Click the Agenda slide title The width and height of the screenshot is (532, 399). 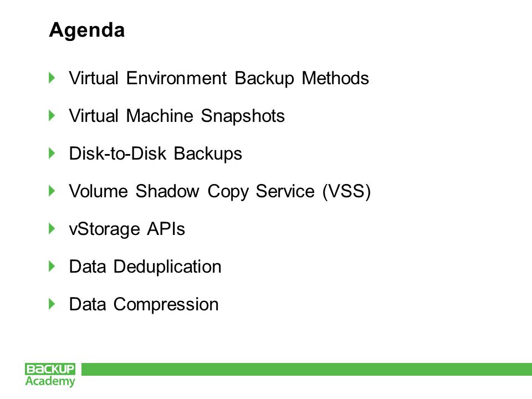tap(87, 30)
